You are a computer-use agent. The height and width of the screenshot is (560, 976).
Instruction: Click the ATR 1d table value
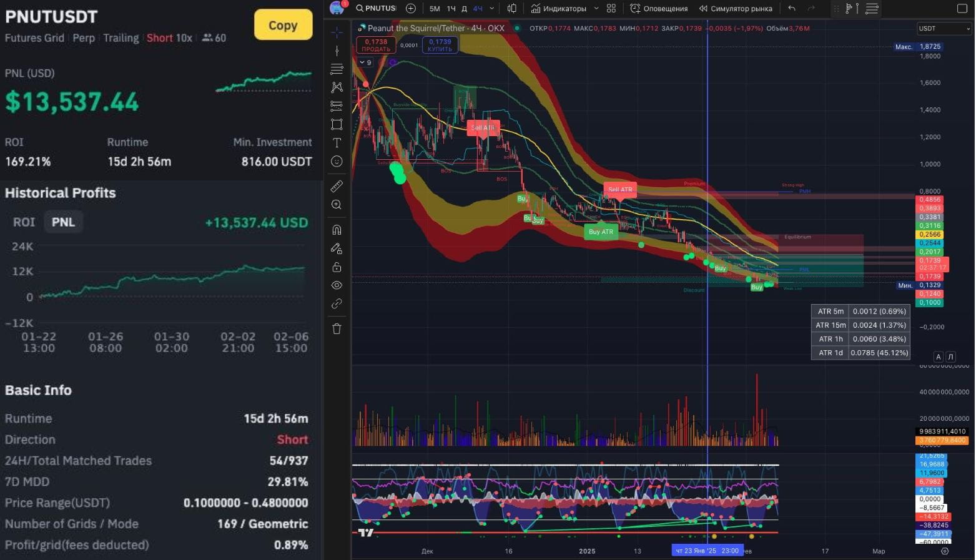click(x=879, y=353)
